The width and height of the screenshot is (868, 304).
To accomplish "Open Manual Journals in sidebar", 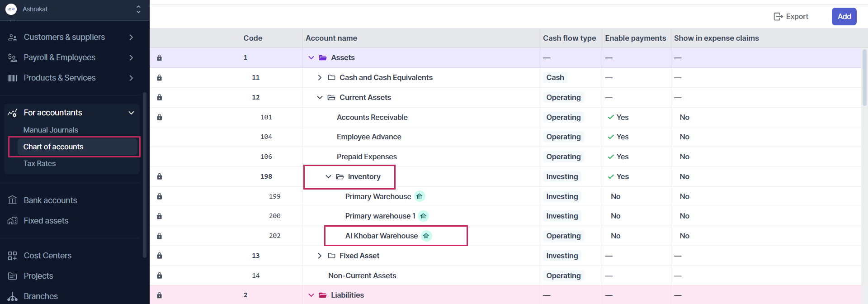I will 51,130.
